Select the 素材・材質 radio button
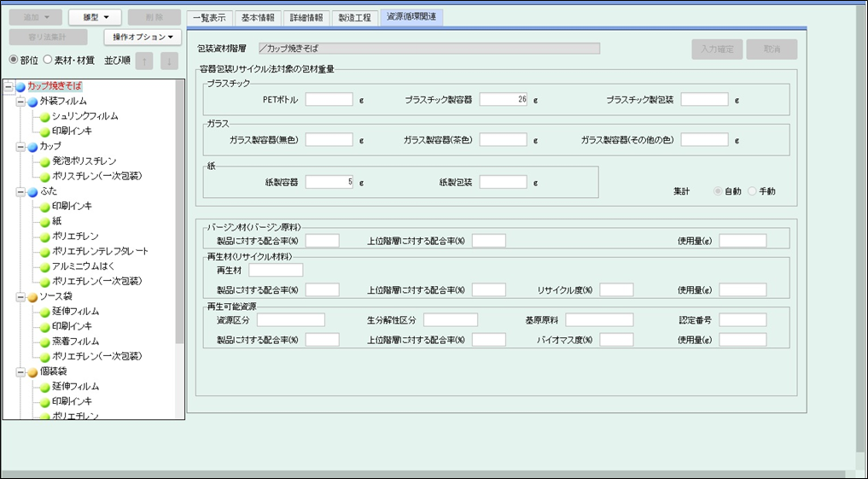Screen dimensions: 868x479 tap(48, 60)
